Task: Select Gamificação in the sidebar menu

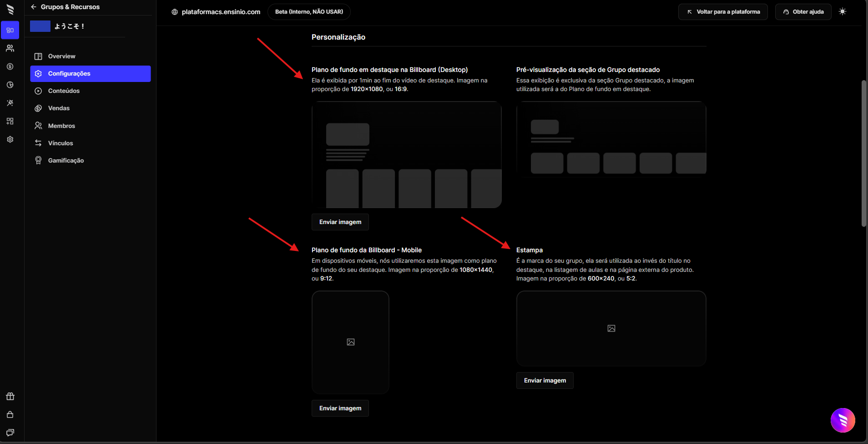Action: click(x=66, y=161)
